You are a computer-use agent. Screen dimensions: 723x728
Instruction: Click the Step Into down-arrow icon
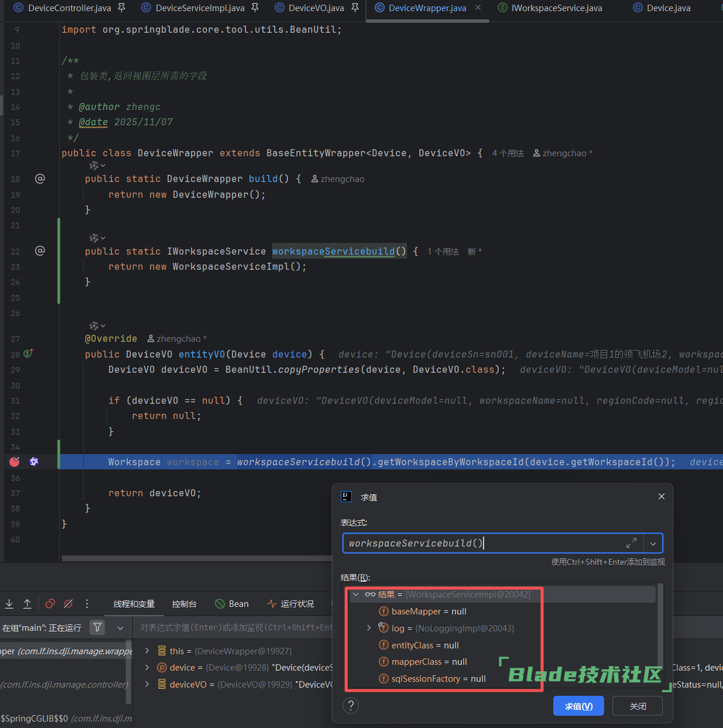coord(9,604)
